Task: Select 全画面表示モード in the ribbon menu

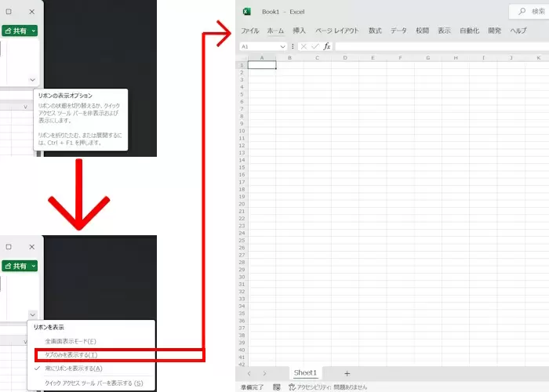Action: pos(71,341)
